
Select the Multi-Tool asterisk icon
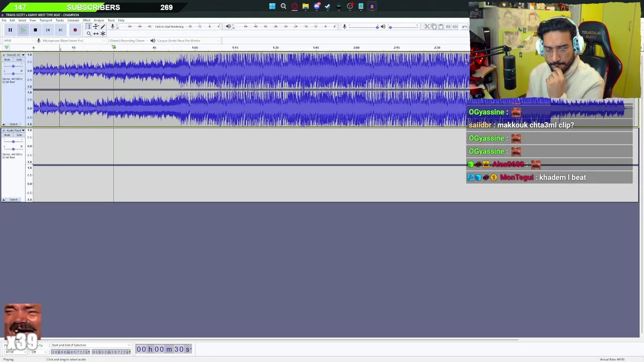[103, 34]
